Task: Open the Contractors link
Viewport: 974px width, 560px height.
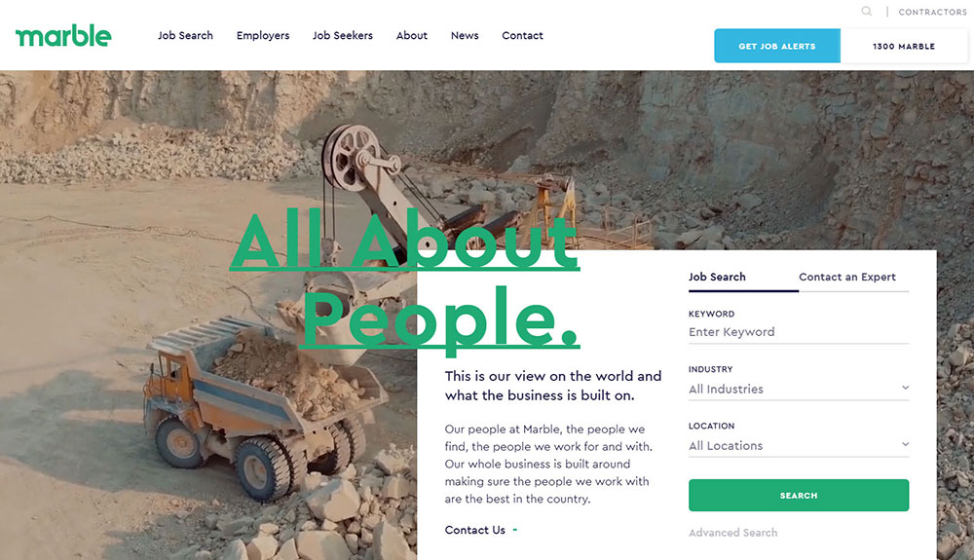Action: (932, 12)
